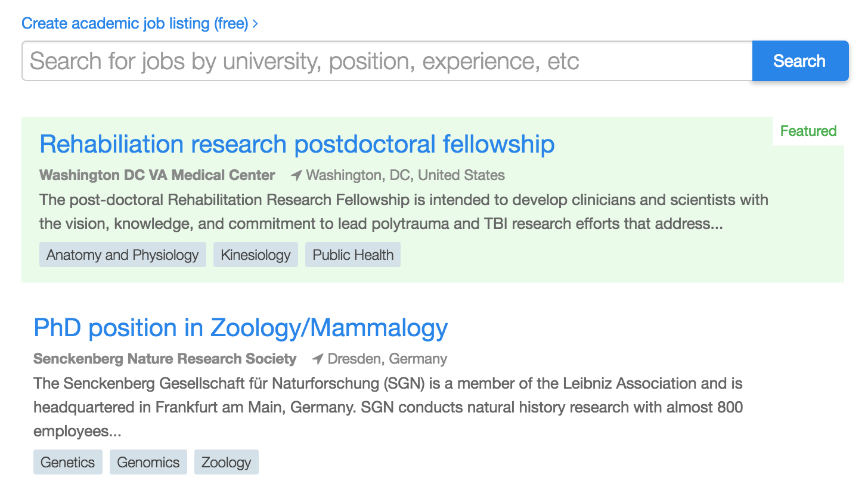The image size is (868, 490).
Task: Open the PhD position in Zoology/Mammalogy listing
Action: 241,328
